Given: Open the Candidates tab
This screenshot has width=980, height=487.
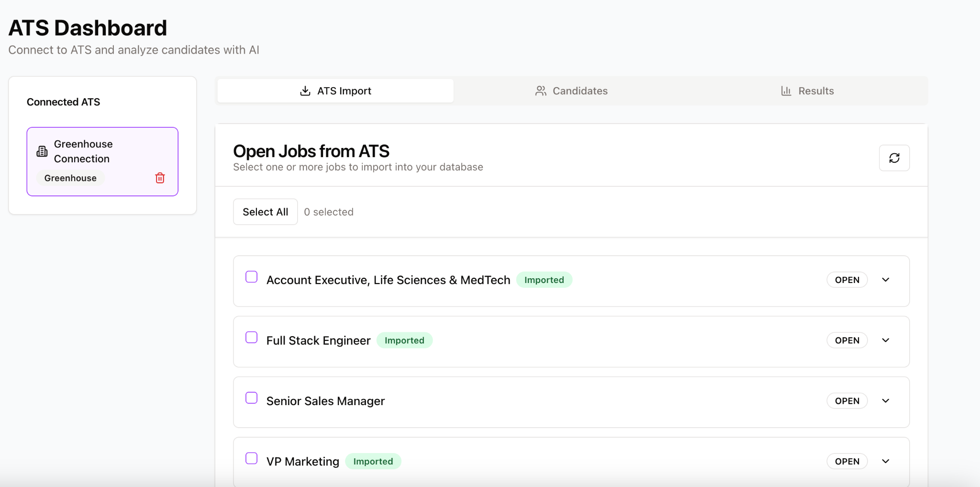Looking at the screenshot, I should pos(571,91).
